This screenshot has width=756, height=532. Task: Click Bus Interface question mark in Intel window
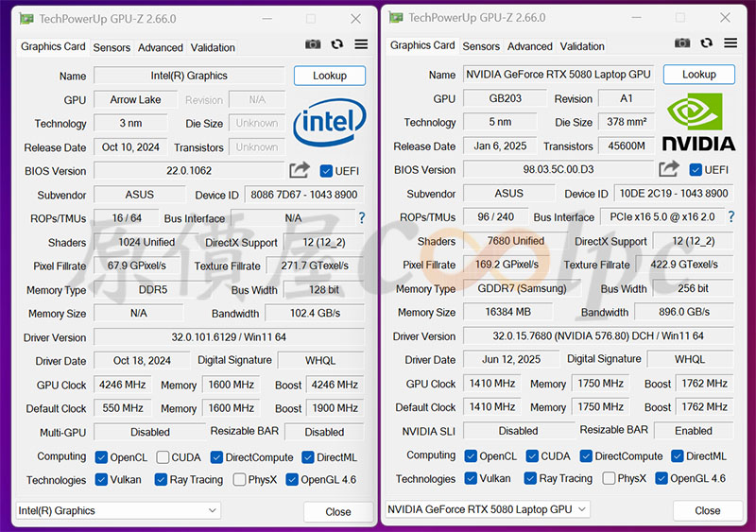pyautogui.click(x=362, y=218)
